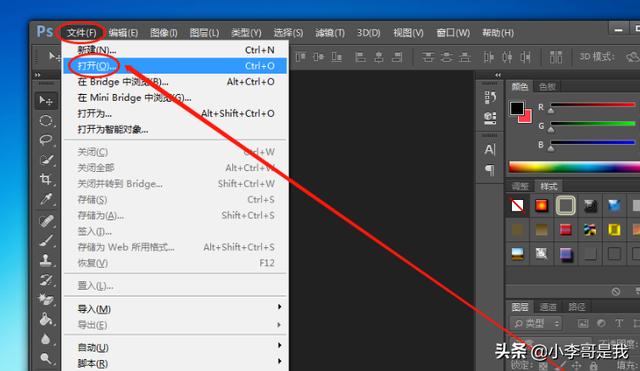Select the Move tool
Viewport: 640px width, 371px height.
46,100
